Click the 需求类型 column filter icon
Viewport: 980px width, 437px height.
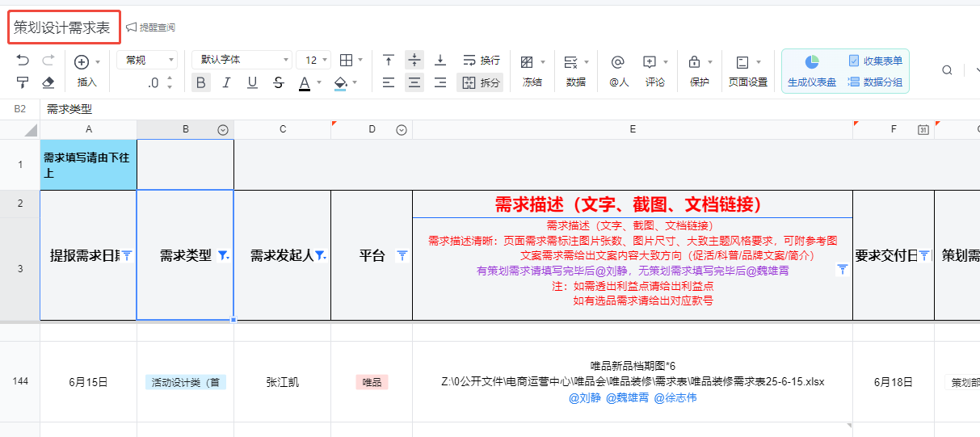coord(223,255)
